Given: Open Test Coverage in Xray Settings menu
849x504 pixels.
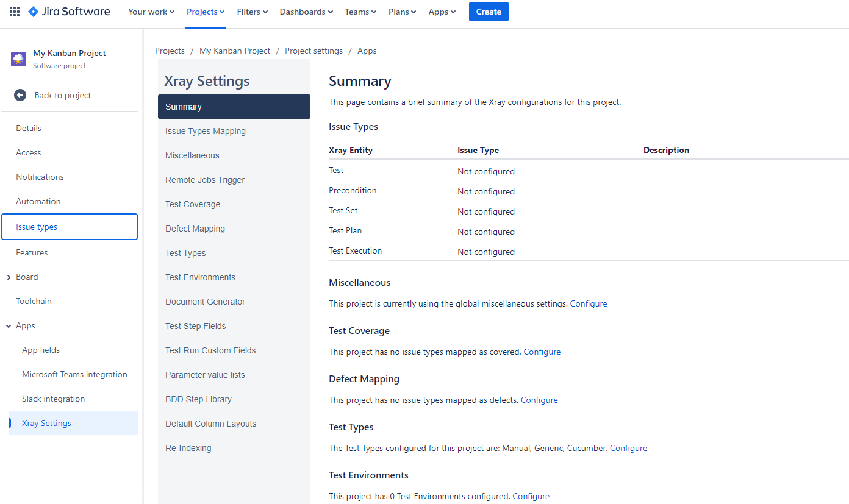Looking at the screenshot, I should coord(234,204).
